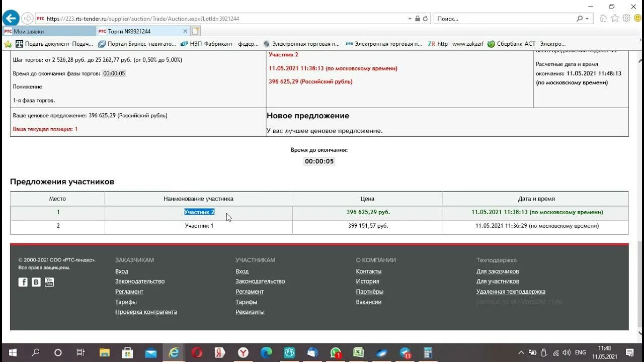This screenshot has height=362, width=644.
Task: Open notifications center in taskbar
Action: coord(629,352)
